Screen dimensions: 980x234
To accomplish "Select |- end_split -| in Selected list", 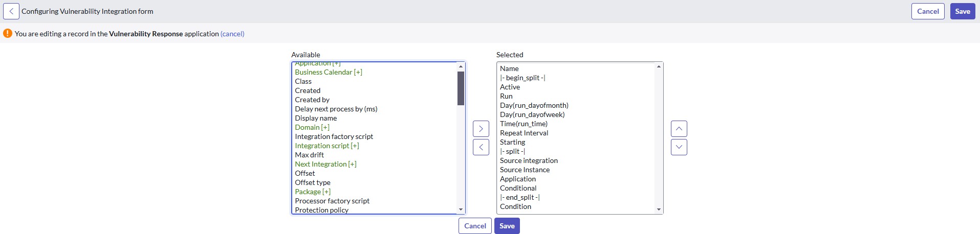I will (x=576, y=197).
